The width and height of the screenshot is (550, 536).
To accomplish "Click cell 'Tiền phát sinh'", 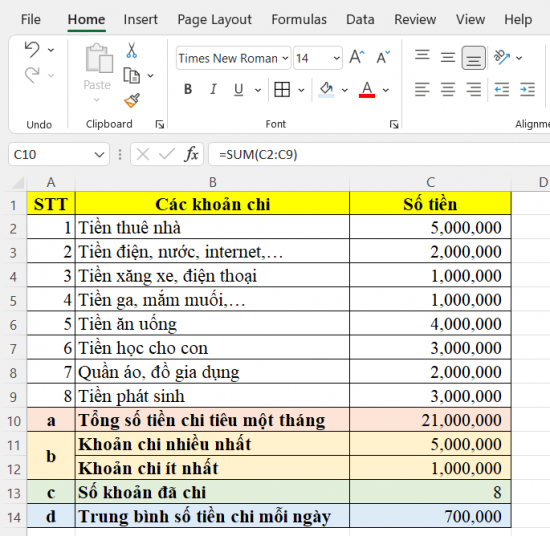I will point(212,396).
